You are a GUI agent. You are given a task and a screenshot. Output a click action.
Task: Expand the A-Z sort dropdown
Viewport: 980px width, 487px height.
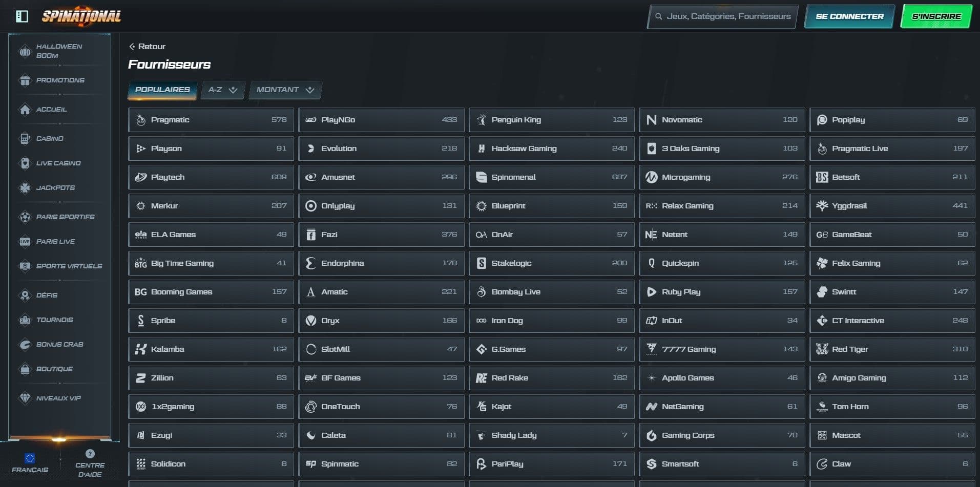tap(223, 90)
